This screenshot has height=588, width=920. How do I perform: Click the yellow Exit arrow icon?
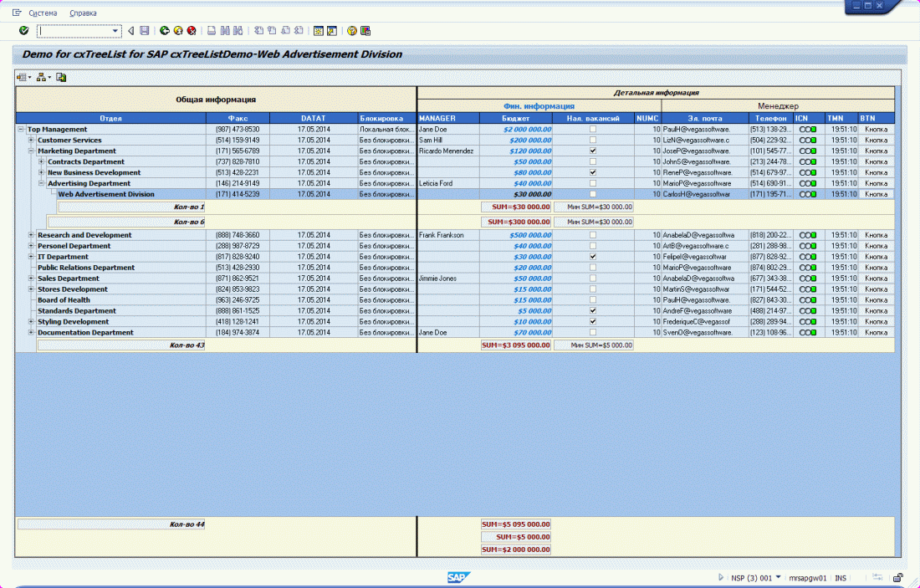coord(178,30)
